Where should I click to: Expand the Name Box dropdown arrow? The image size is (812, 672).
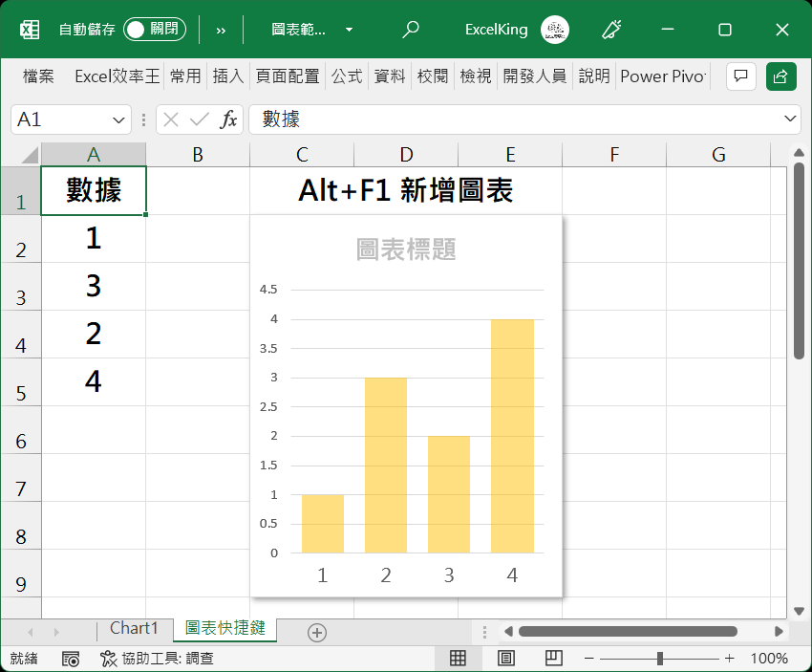pyautogui.click(x=120, y=119)
